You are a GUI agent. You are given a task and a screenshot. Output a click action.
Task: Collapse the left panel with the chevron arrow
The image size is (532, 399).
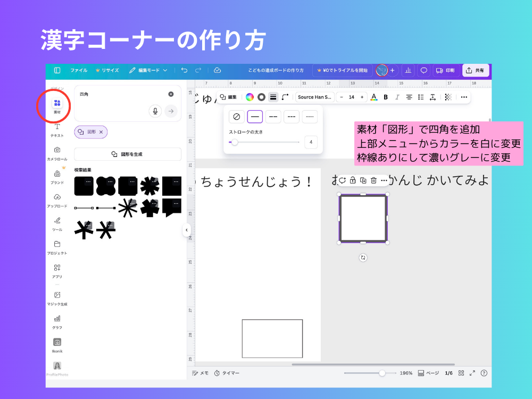coord(187,230)
